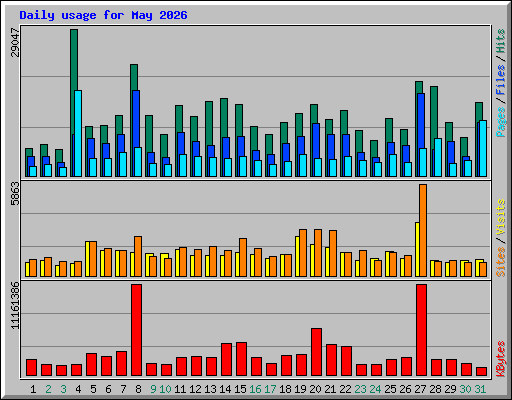The width and height of the screenshot is (512, 400).
Task: Select day 2 on the date axis
Action: pos(48,389)
